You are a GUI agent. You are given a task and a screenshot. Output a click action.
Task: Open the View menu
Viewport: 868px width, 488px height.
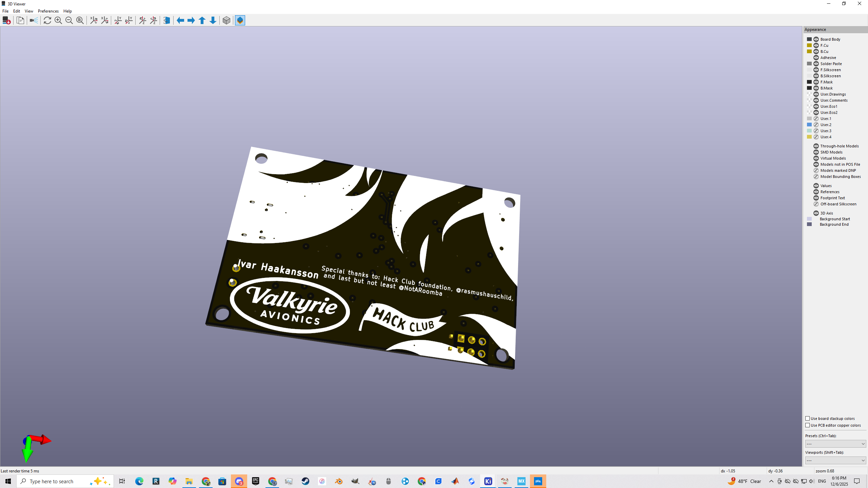tap(29, 11)
